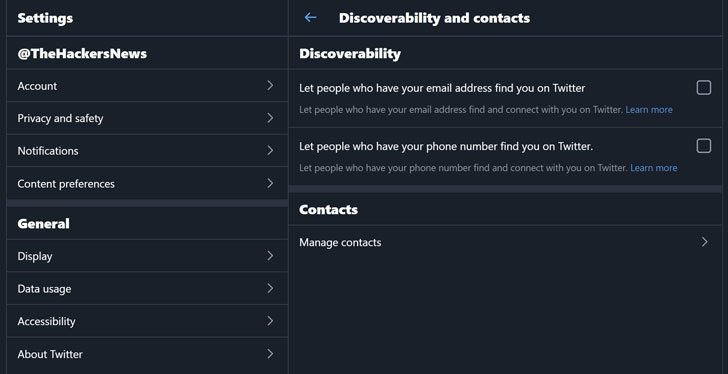
Task: Expand the Display row chevron
Action: pos(270,256)
